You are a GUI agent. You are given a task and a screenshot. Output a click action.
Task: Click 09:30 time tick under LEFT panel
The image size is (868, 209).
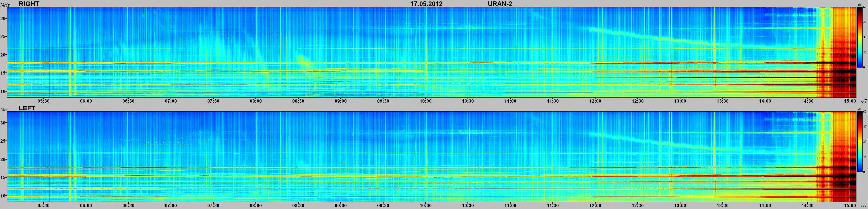(383, 205)
